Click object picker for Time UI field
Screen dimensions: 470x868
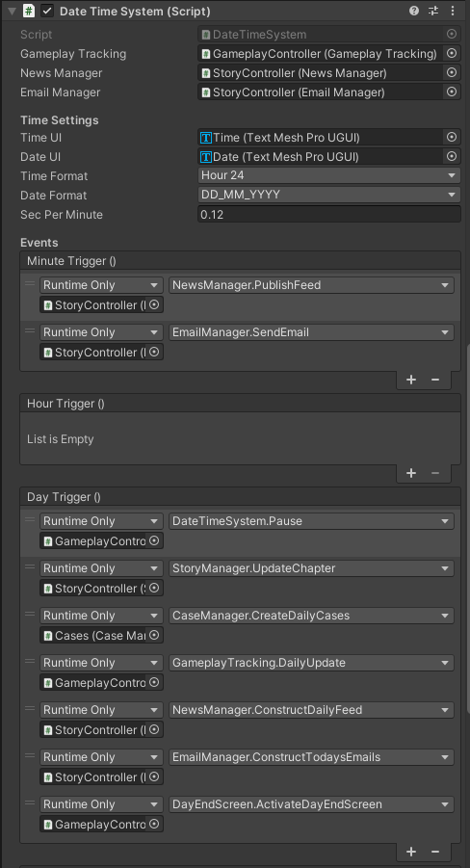point(452,137)
